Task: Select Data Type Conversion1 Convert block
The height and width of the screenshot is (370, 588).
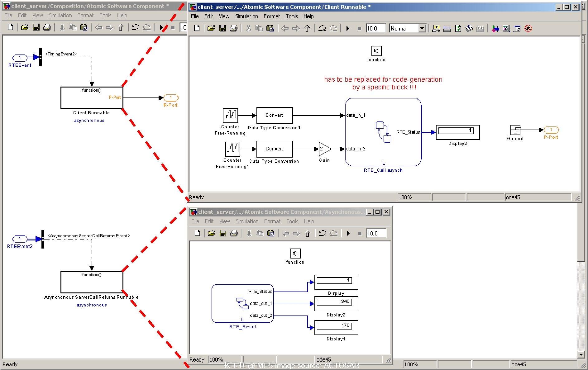Action: pyautogui.click(x=275, y=115)
